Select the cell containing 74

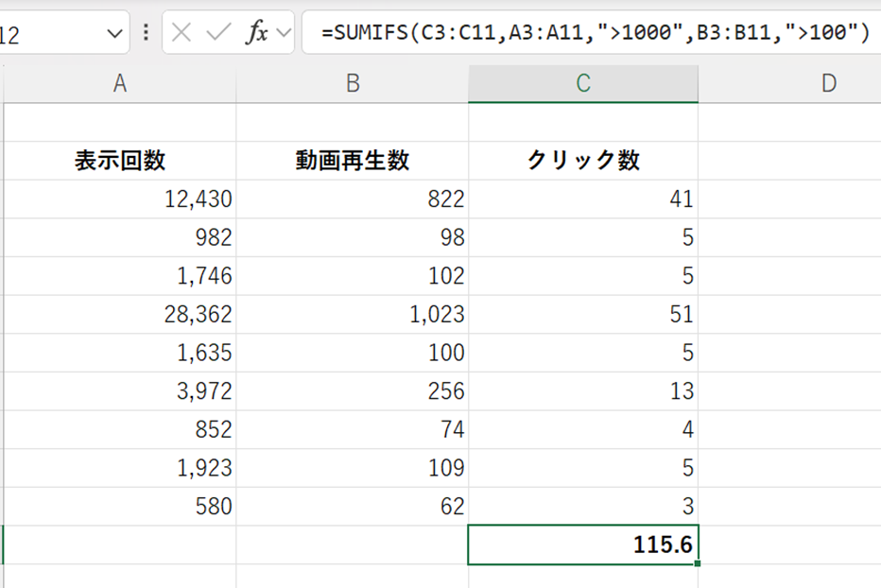pyautogui.click(x=353, y=429)
